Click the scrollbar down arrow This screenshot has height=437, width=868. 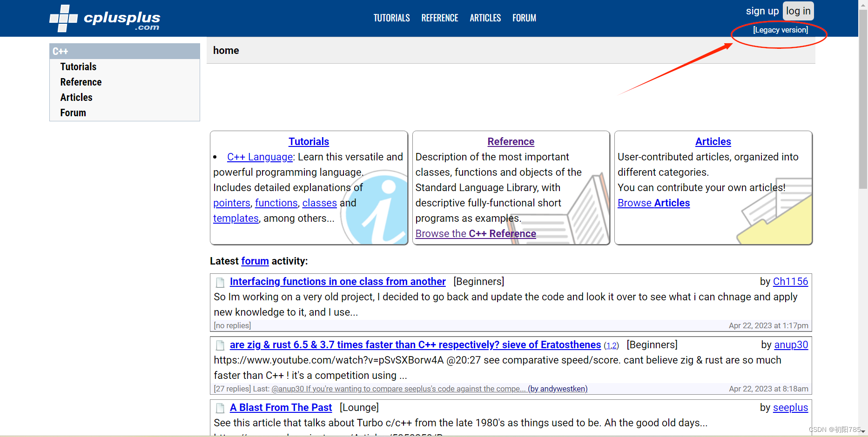click(863, 432)
